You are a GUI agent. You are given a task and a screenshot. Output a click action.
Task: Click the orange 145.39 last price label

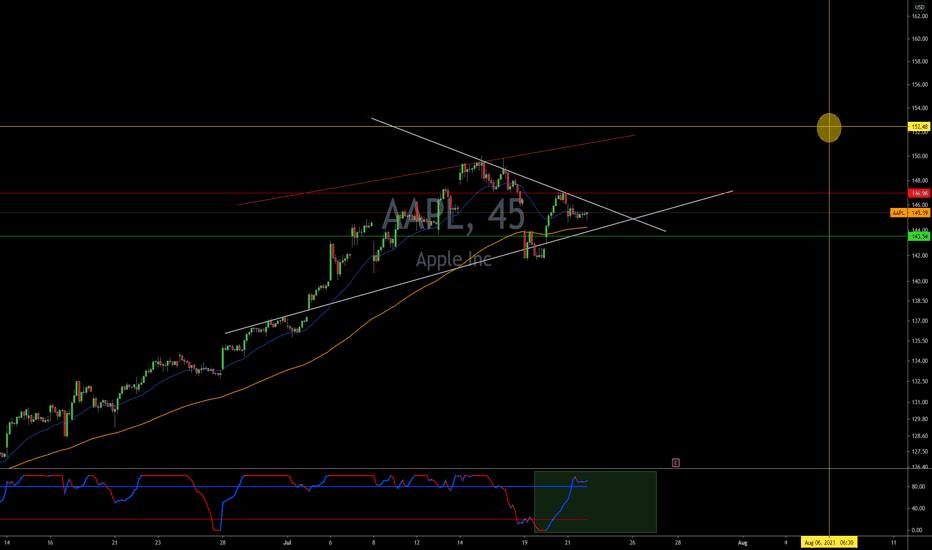tap(919, 213)
